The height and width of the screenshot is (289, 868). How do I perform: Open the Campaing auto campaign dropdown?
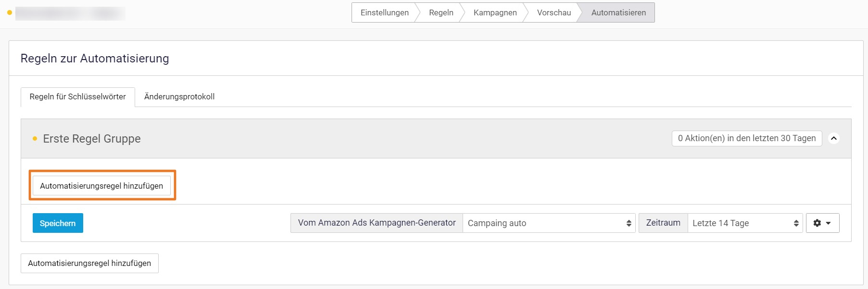549,223
